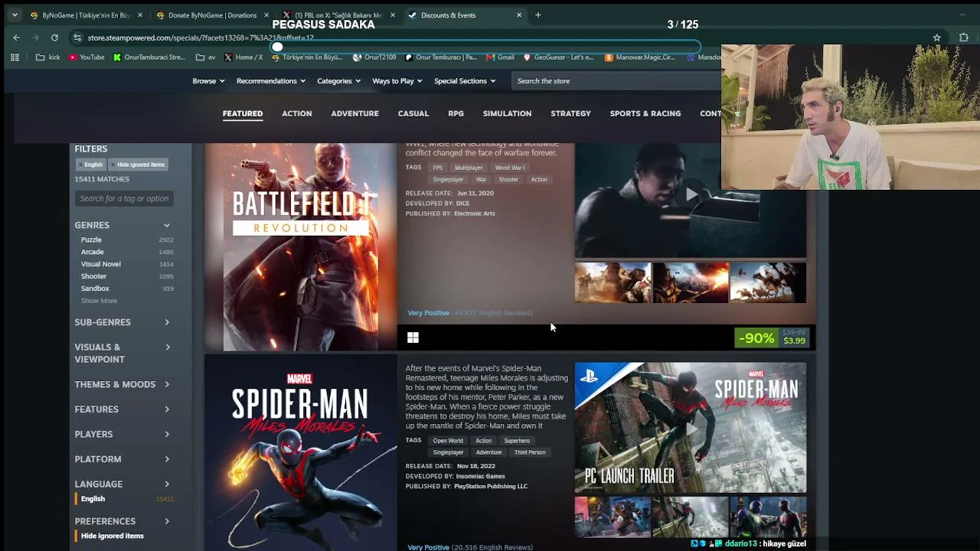The height and width of the screenshot is (551, 980).
Task: Open the Spider-Man PC Launch Trailer thumbnail
Action: point(691,428)
